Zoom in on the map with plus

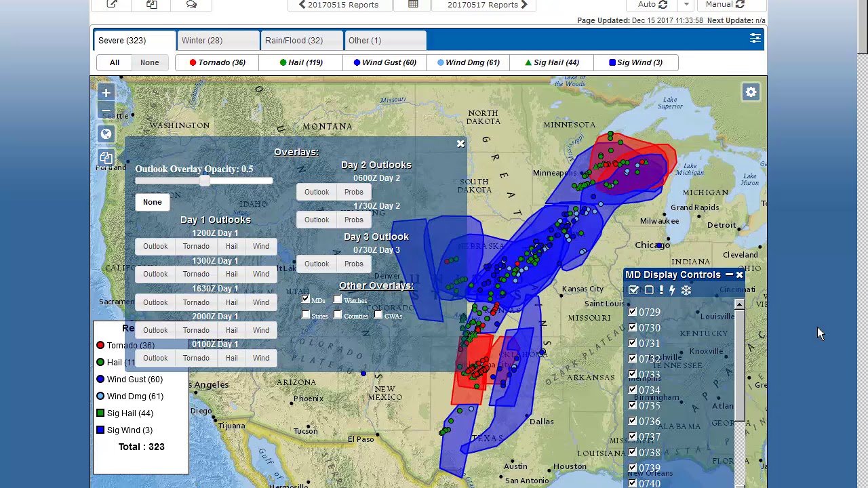click(x=106, y=93)
